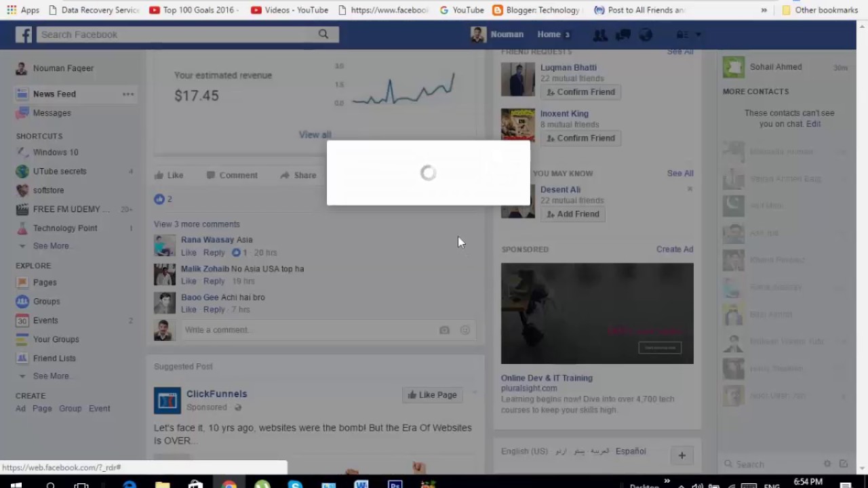Add Desent Ali as friend
This screenshot has width=868, height=488.
click(x=573, y=214)
